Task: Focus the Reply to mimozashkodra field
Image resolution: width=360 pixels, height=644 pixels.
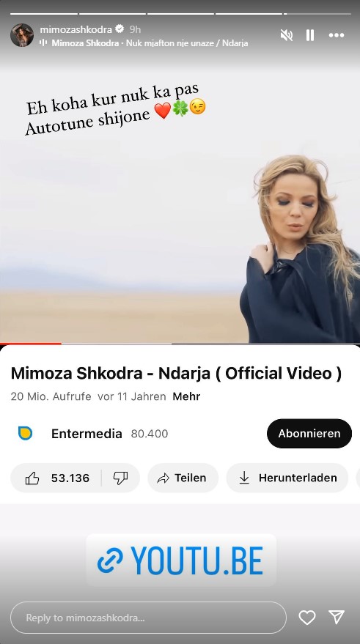Action: (148, 618)
